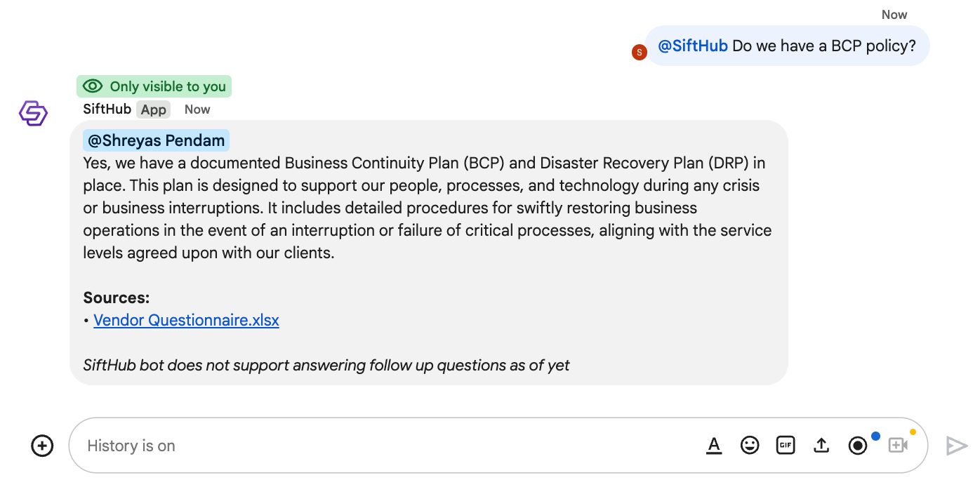Select the "Do we have a BCP policy?" message bubble
This screenshot has height=487, width=980.
click(824, 46)
